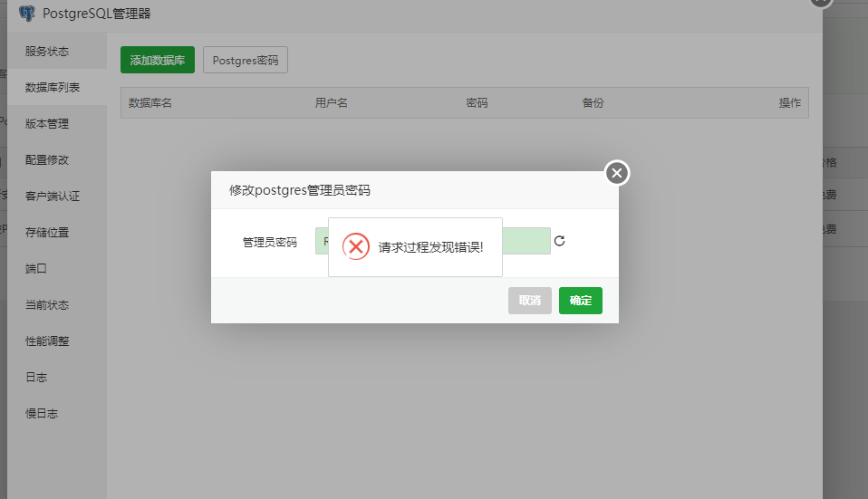Click the 管理员密码 field label
This screenshot has height=499, width=868.
[270, 243]
